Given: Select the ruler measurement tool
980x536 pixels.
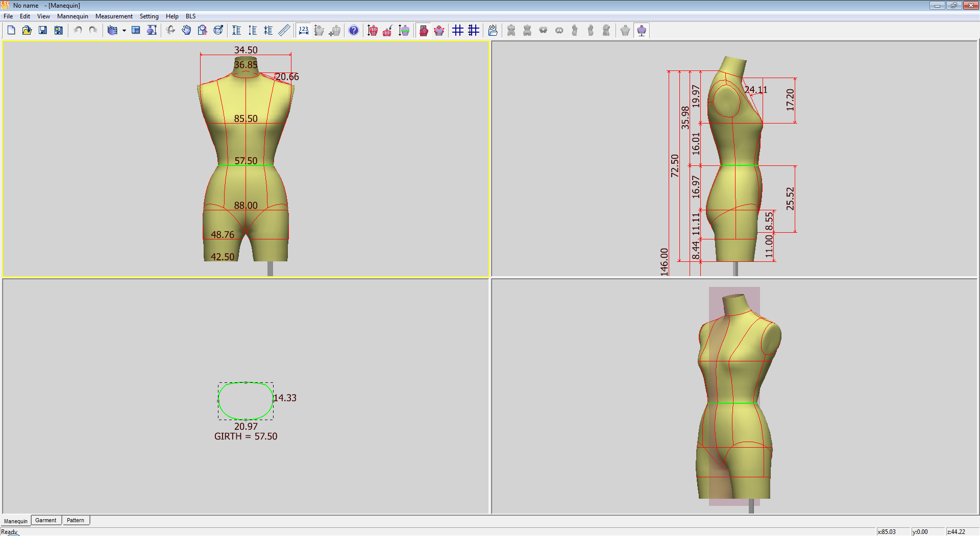Looking at the screenshot, I should pyautogui.click(x=284, y=31).
